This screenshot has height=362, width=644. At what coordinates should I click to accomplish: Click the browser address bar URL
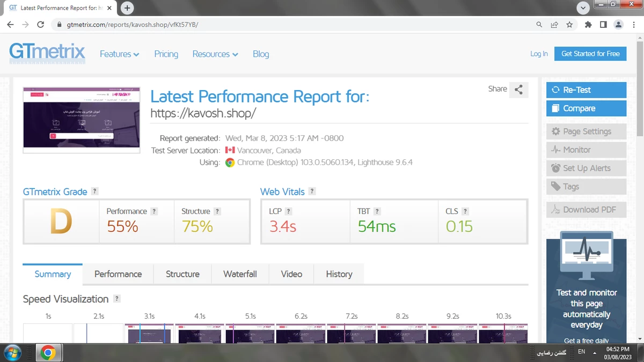coord(133,25)
